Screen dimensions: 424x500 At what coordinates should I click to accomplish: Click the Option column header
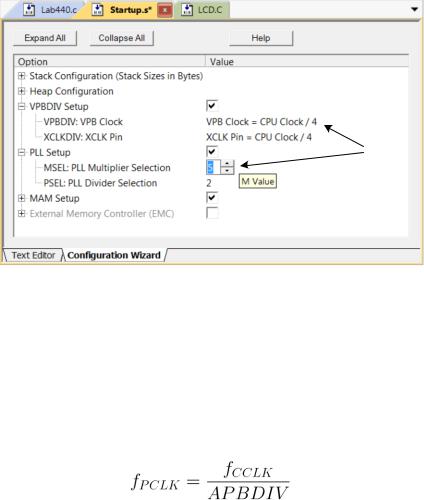point(110,62)
